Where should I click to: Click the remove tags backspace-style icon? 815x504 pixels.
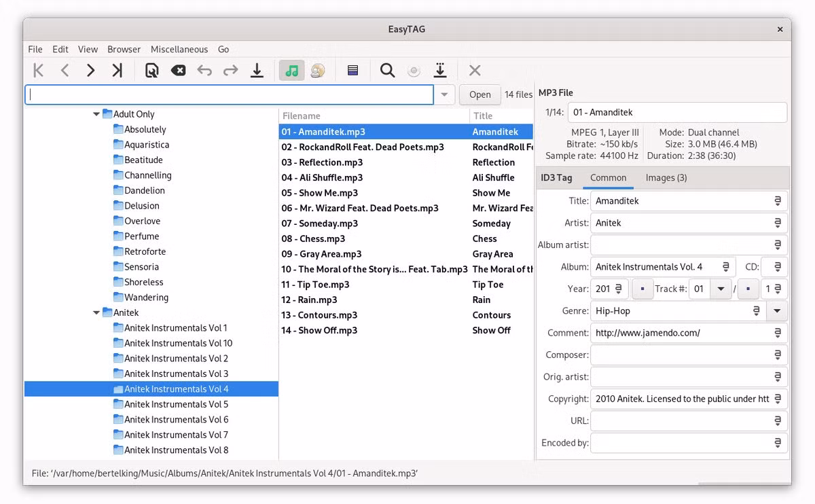tap(178, 70)
